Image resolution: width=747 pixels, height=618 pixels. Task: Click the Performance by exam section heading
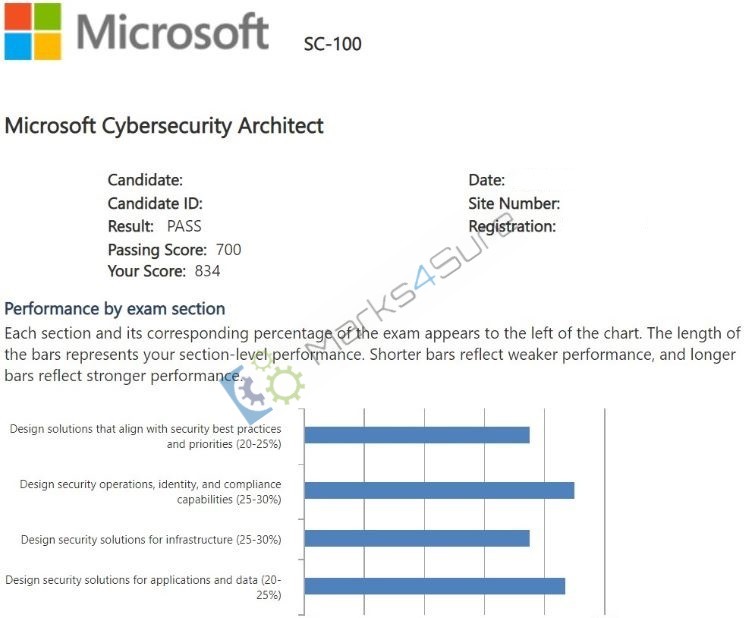pos(115,309)
